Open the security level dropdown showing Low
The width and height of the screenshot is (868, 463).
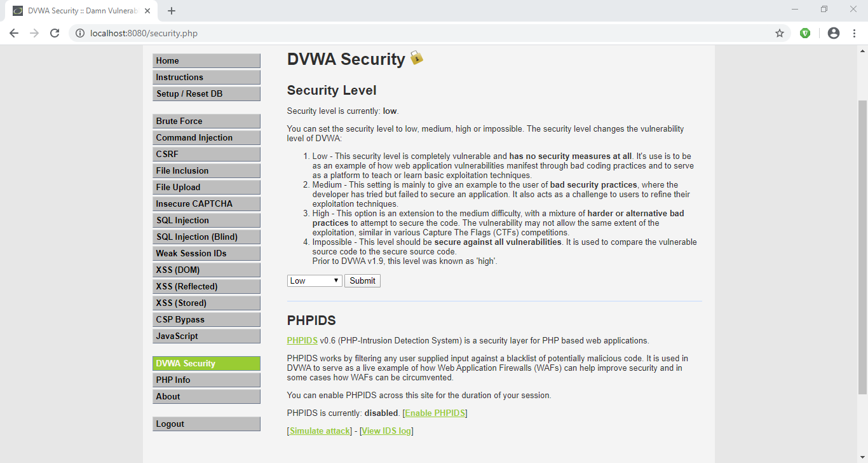(x=315, y=280)
